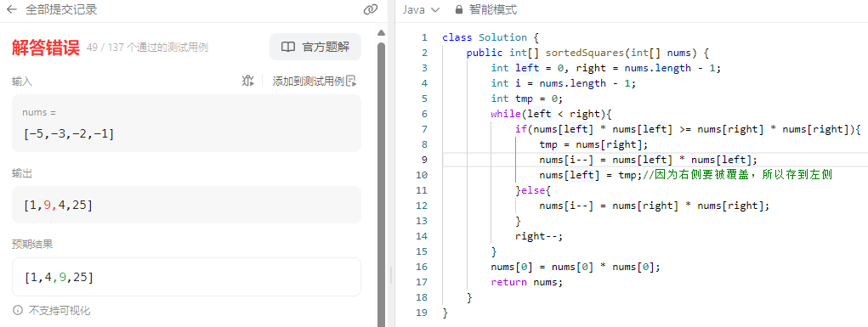Click the 预期结果 section label
The image size is (868, 327).
click(32, 244)
